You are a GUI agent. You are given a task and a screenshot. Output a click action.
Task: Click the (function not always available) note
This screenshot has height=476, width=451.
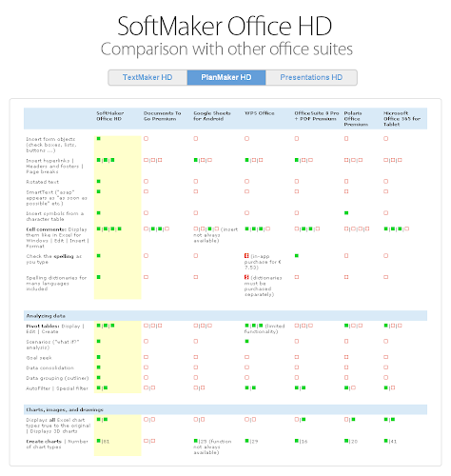point(212,447)
